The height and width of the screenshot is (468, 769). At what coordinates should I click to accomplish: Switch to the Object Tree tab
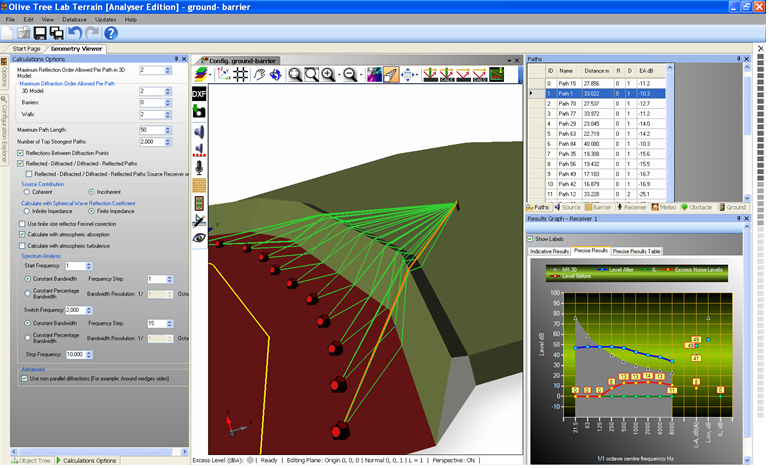(31, 461)
